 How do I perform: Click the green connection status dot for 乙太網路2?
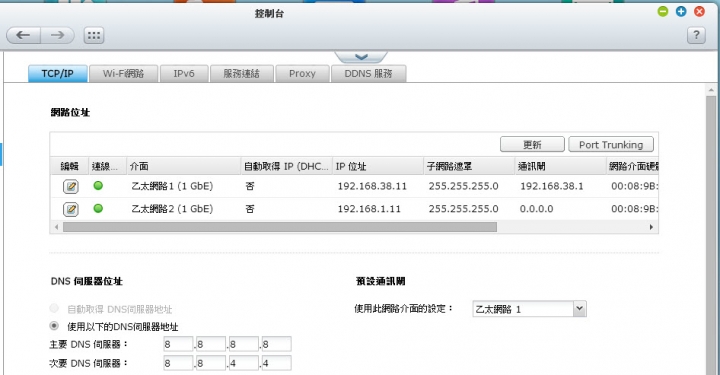click(98, 208)
